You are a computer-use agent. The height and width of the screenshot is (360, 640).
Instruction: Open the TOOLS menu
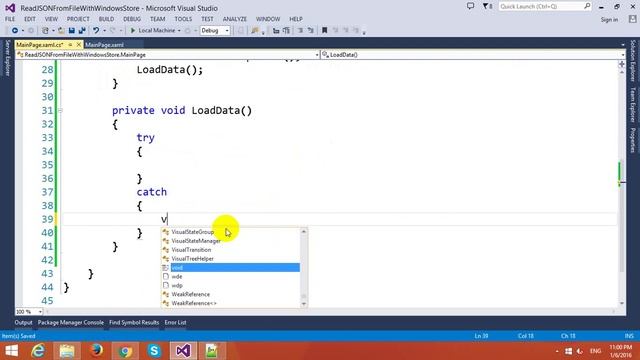click(x=183, y=19)
